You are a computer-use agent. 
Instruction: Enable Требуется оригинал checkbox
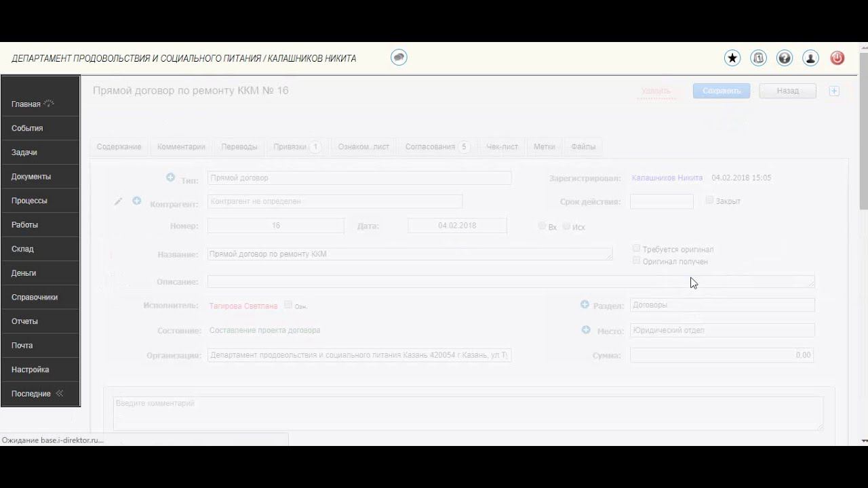636,249
